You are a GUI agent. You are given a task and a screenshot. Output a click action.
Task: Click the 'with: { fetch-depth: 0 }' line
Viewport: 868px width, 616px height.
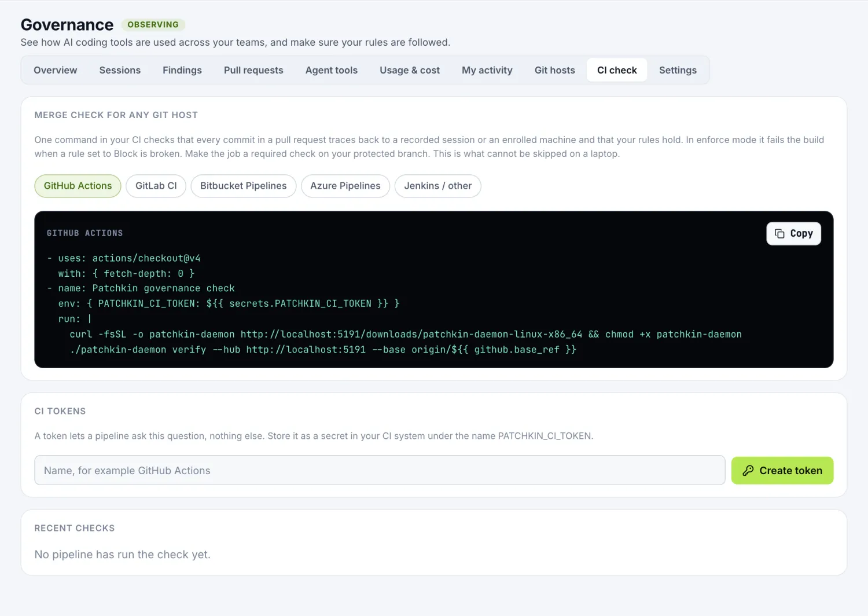pos(126,273)
